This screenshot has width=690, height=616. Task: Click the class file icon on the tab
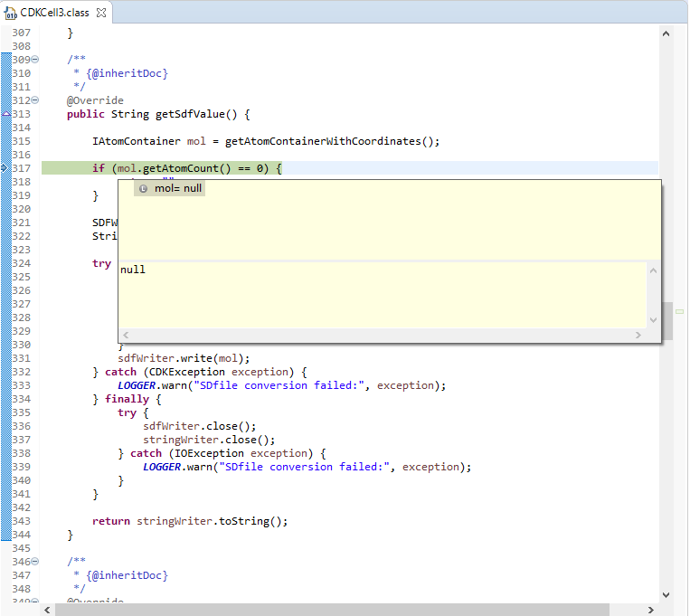(x=10, y=14)
